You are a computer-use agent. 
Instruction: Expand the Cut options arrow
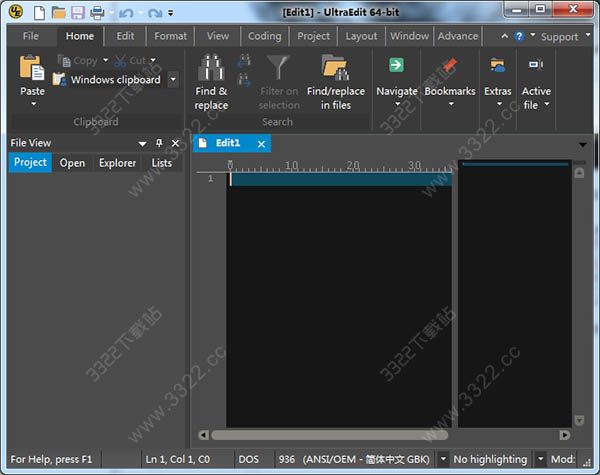coord(153,60)
